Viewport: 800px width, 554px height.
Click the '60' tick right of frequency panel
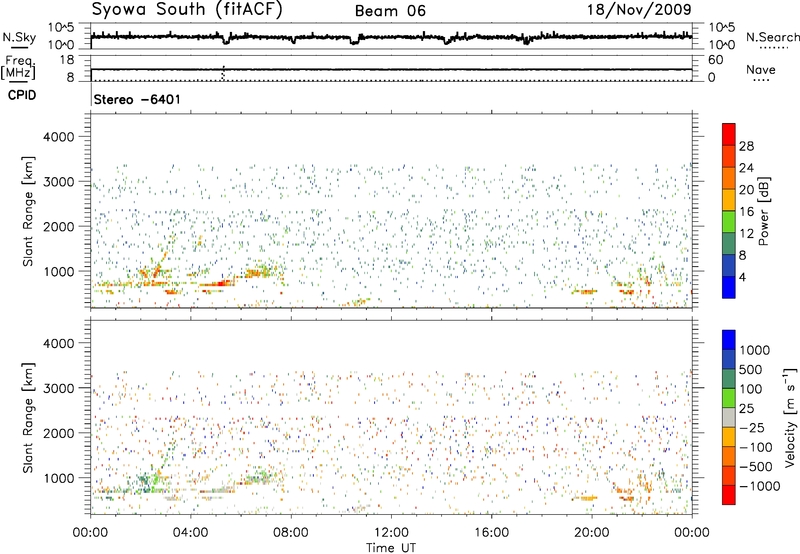(x=715, y=60)
